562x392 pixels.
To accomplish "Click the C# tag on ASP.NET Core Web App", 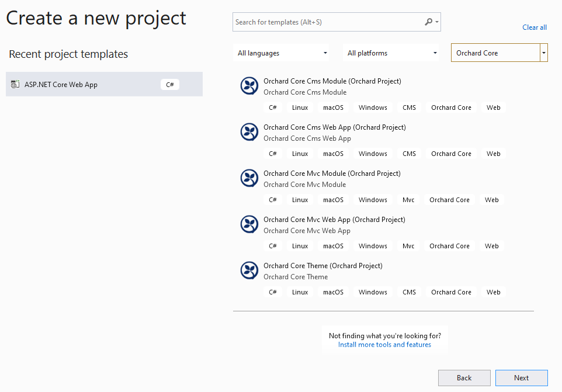I will 170,85.
